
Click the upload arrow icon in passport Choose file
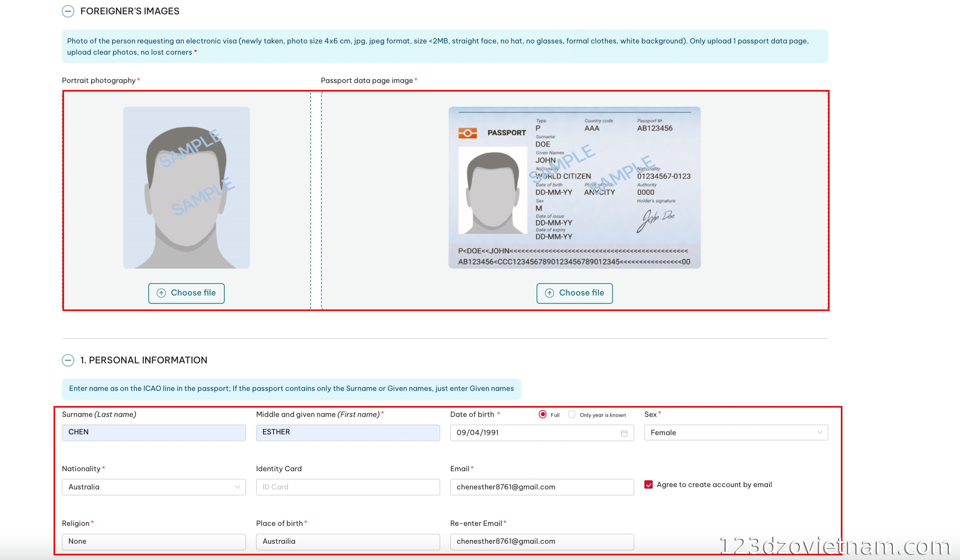tap(549, 293)
